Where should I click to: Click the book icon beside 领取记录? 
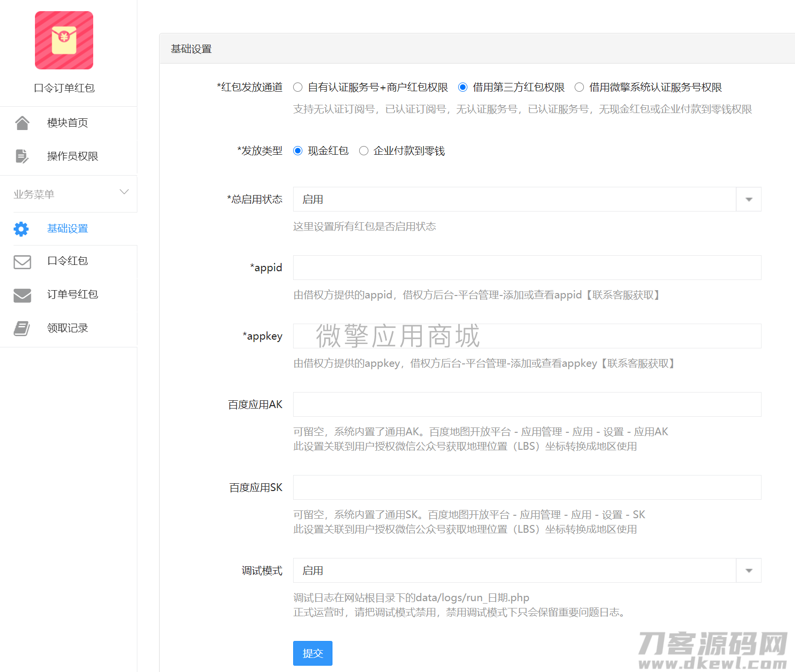pyautogui.click(x=22, y=328)
